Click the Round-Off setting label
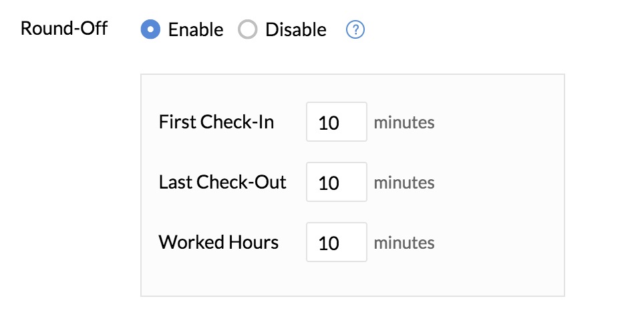Image resolution: width=644 pixels, height=325 pixels. pos(64,28)
